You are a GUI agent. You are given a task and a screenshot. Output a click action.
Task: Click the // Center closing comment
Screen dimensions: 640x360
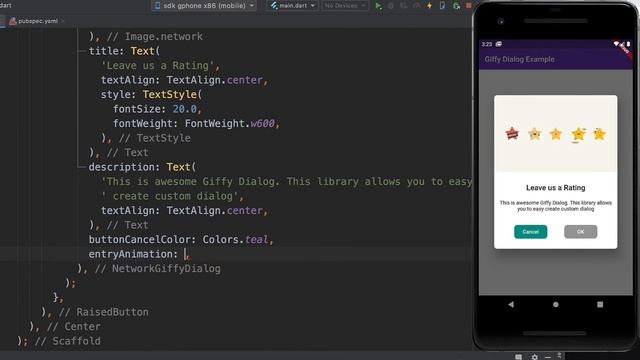tap(73, 327)
